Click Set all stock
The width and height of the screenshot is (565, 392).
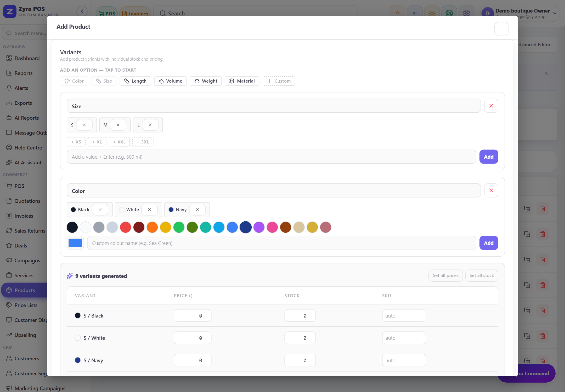(482, 275)
